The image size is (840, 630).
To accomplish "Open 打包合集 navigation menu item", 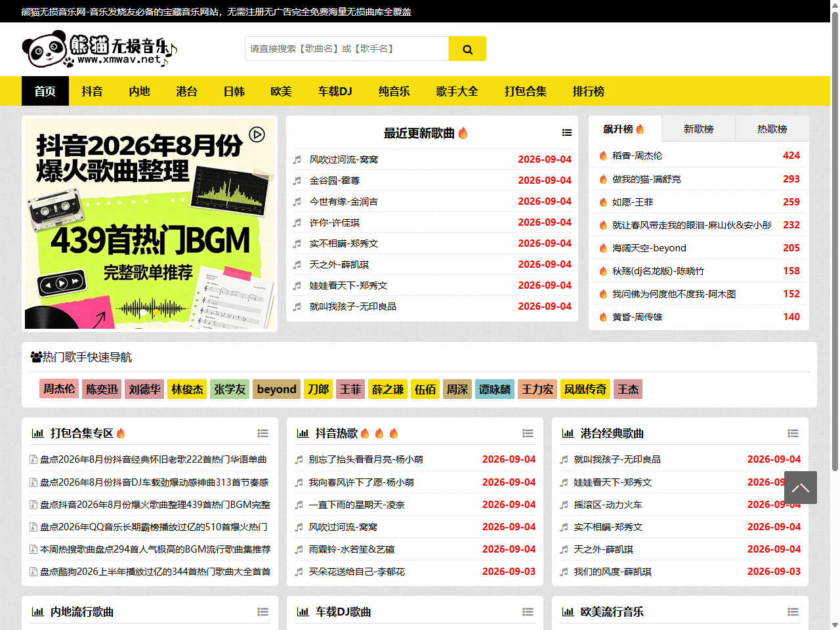I will point(526,91).
